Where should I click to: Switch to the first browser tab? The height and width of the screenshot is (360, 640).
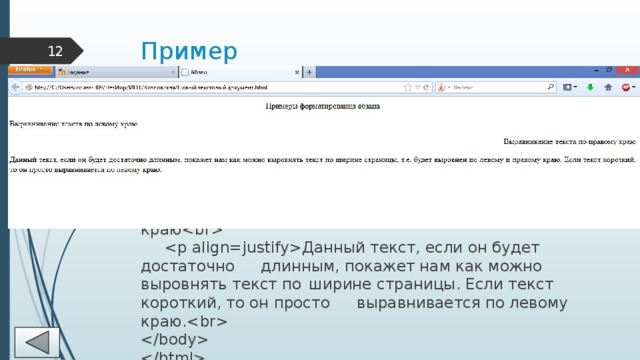[x=116, y=72]
